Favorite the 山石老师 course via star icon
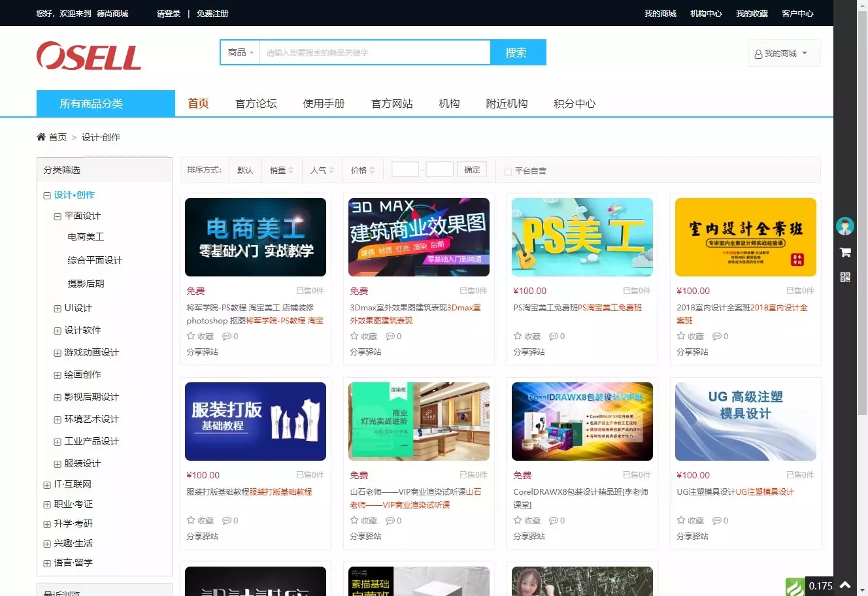 pos(354,520)
